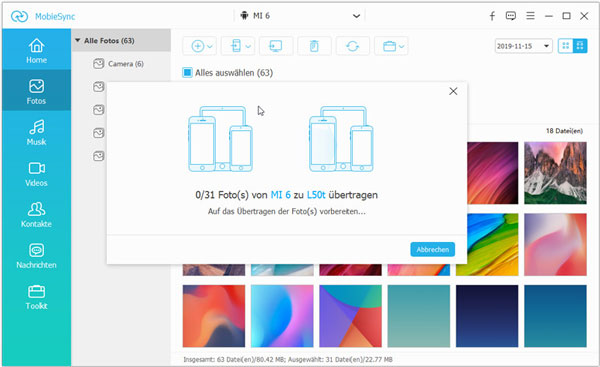Image resolution: width=600 pixels, height=367 pixels.
Task: Collapse the Alle Fotos tree node
Action: click(x=78, y=40)
